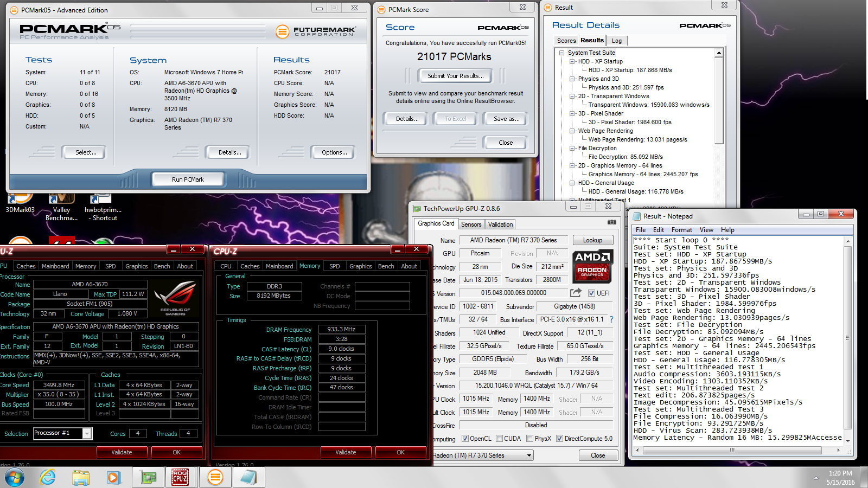This screenshot has height=488, width=868.
Task: Collapse the HDD - XP Startup node
Action: click(572, 61)
